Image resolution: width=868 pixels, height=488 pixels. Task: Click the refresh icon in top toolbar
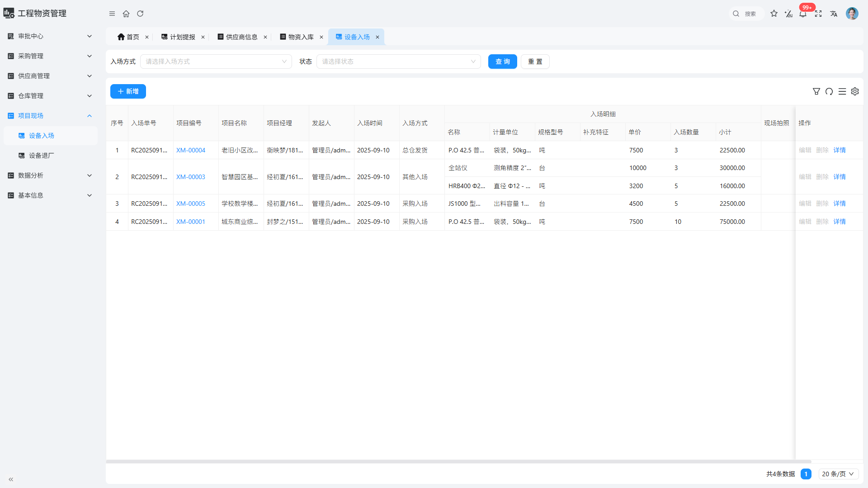(x=140, y=14)
